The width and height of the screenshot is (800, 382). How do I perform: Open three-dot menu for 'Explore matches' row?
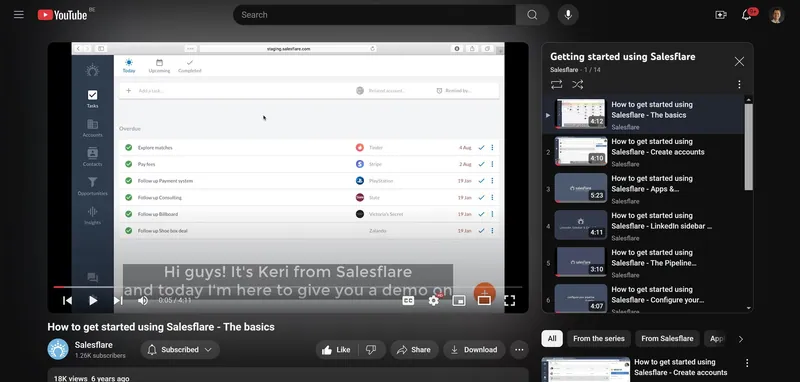(492, 147)
